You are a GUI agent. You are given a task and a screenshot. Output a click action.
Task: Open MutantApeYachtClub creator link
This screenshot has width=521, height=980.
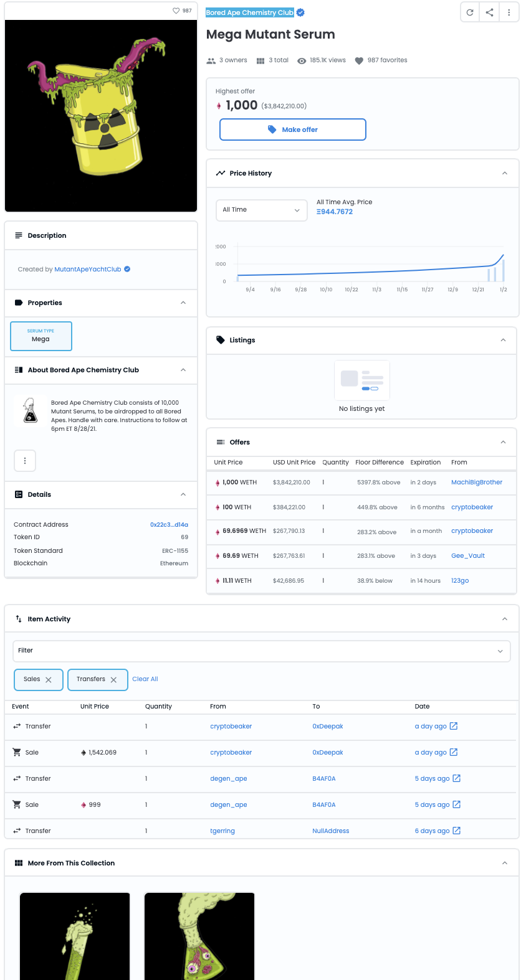pyautogui.click(x=88, y=270)
